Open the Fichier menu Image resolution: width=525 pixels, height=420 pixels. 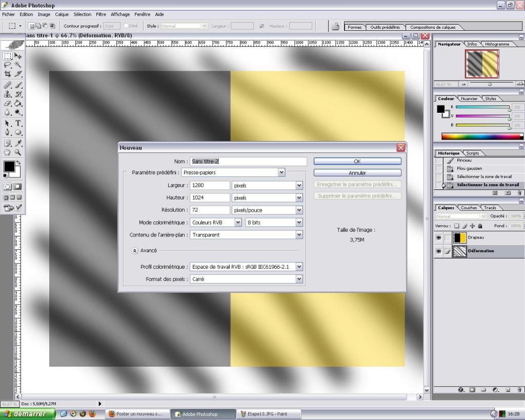pyautogui.click(x=8, y=14)
